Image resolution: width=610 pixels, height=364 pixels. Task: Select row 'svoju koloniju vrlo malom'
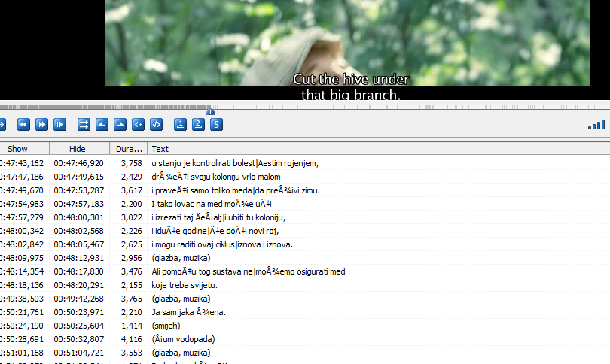[305, 177]
